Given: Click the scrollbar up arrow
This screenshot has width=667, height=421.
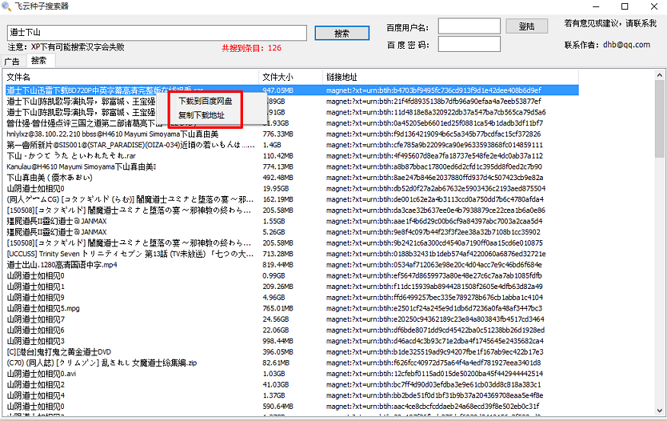Looking at the screenshot, I should pos(660,75).
